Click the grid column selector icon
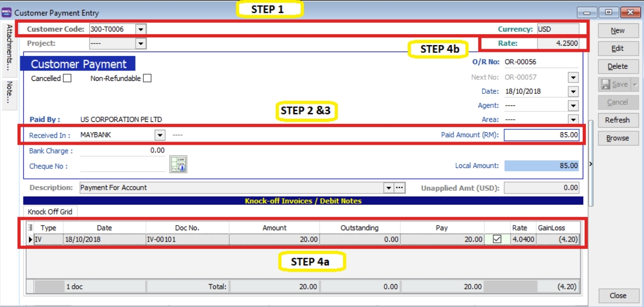Viewport: 644px width, 307px height. pos(30,227)
